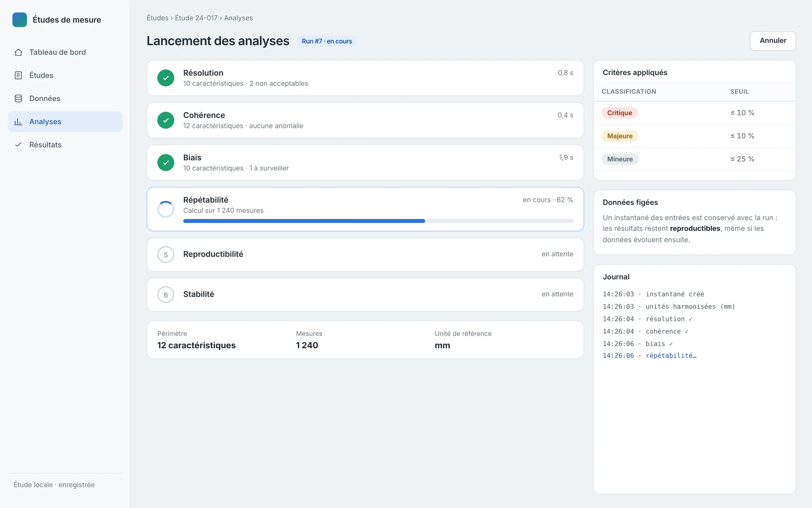Open the Résolution analysis card title
Image resolution: width=812 pixels, height=508 pixels.
[203, 73]
